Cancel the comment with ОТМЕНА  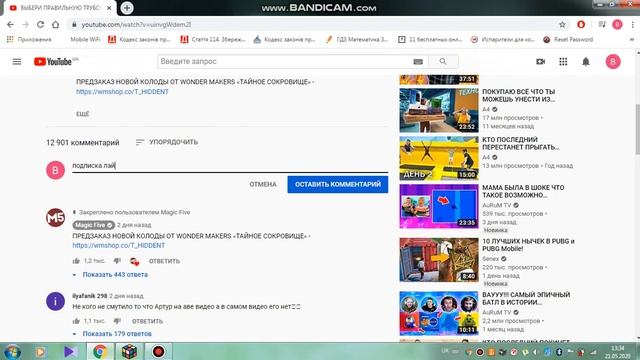263,184
